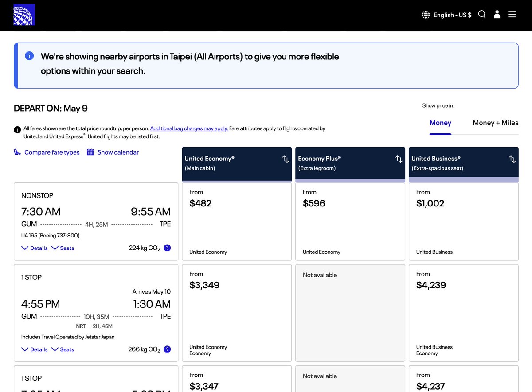Click the United Airlines globe logo
Viewport: 532px width, 392px height.
(x=24, y=15)
